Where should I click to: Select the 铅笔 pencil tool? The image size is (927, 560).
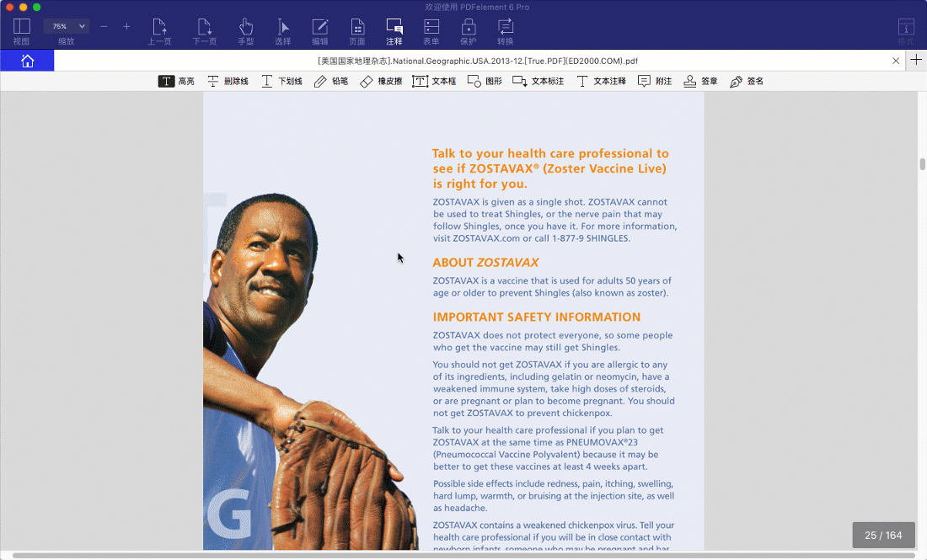331,81
